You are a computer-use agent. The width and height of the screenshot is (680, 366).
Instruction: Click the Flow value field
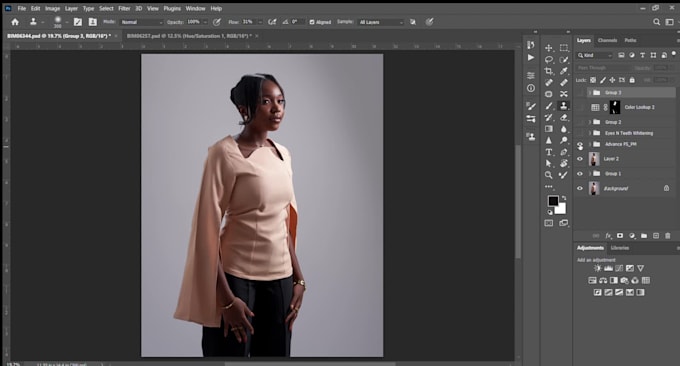pos(248,22)
